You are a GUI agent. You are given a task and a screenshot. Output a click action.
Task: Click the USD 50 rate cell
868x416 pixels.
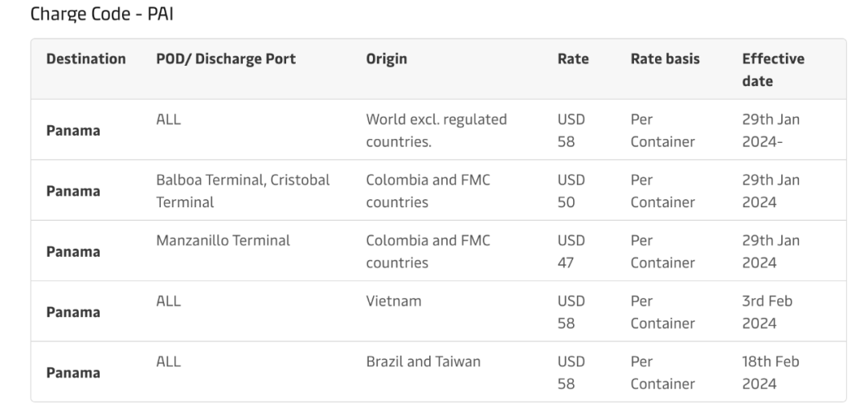[x=571, y=191]
